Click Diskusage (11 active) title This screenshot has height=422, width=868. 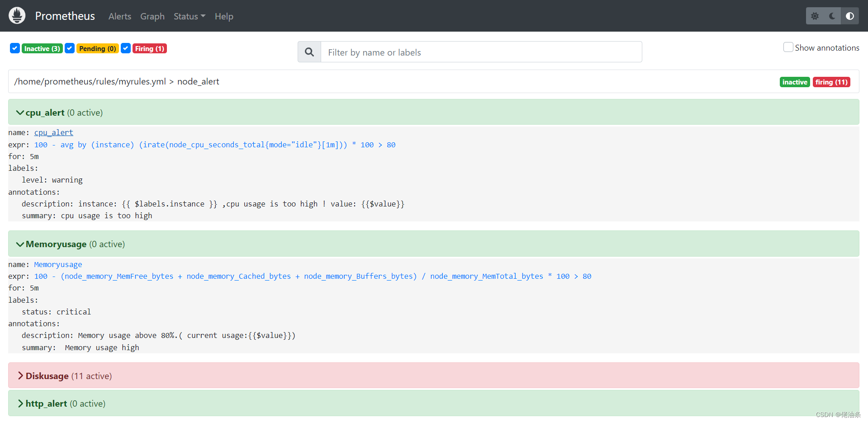tap(69, 376)
